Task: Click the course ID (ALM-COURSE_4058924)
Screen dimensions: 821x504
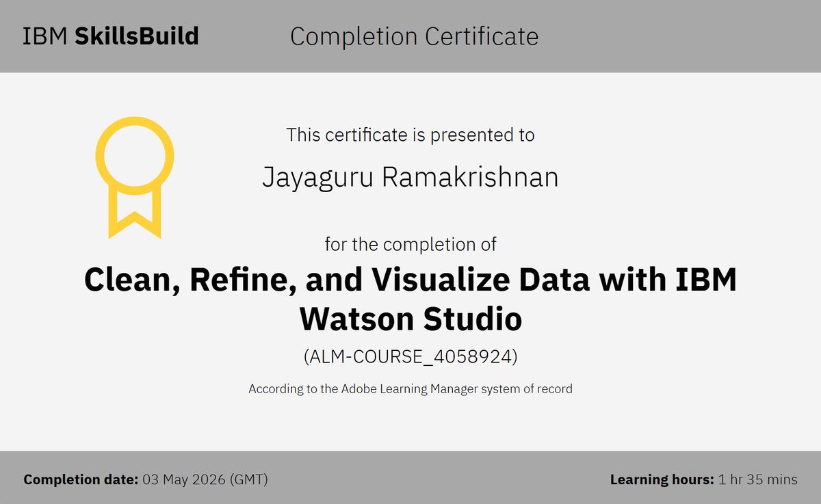Action: [x=410, y=356]
